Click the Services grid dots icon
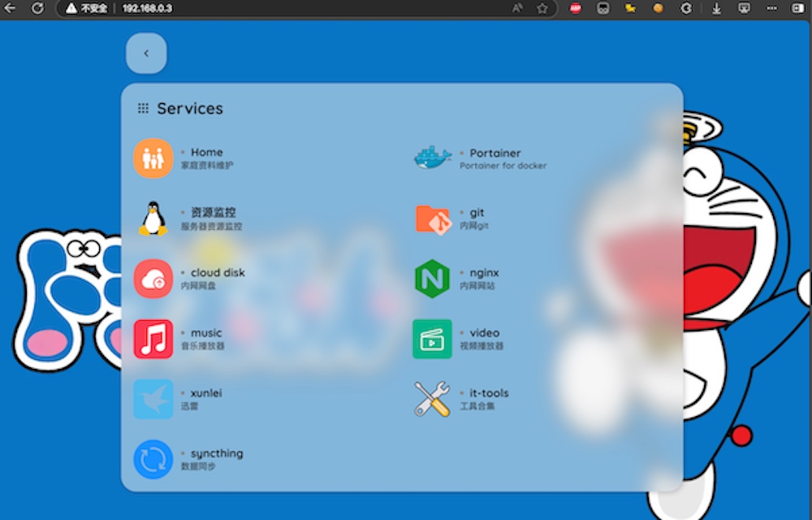Viewport: 812px width, 520px height. coord(143,108)
